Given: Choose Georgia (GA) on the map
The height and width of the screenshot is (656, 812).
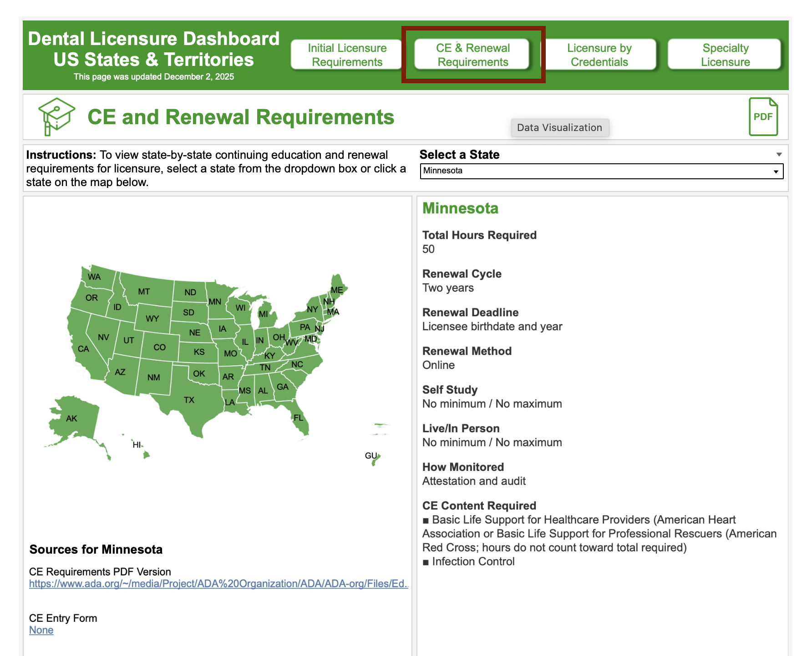Looking at the screenshot, I should coord(282,387).
